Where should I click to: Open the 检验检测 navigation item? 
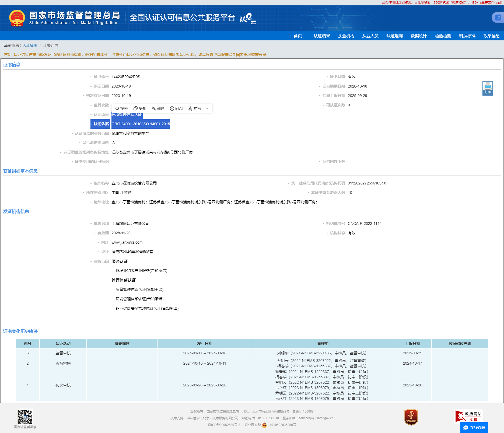(443, 36)
